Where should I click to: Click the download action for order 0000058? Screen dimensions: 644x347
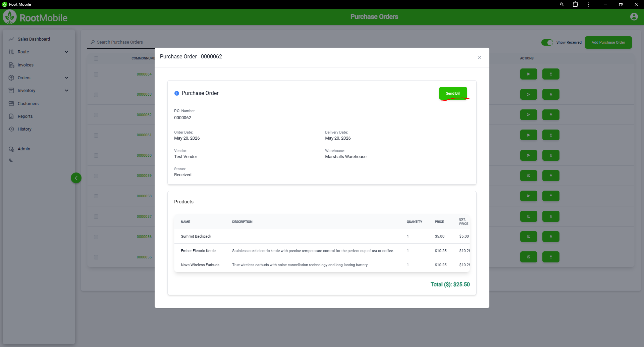point(551,196)
